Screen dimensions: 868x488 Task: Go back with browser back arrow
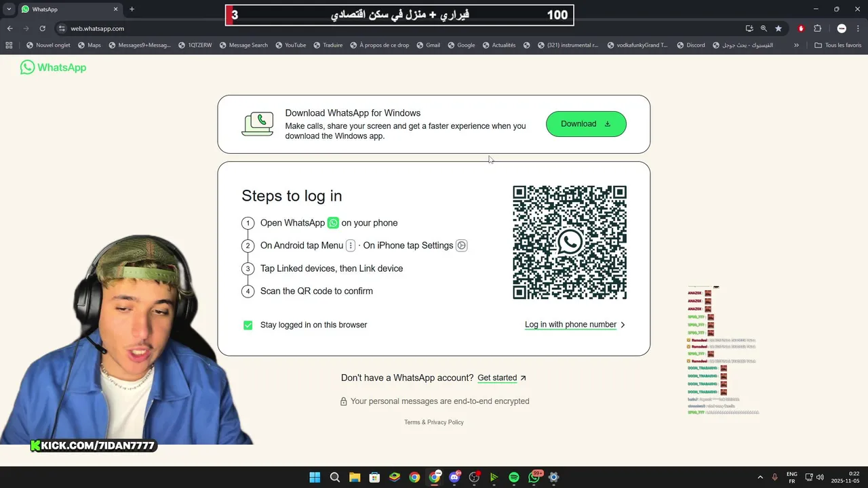(x=9, y=28)
